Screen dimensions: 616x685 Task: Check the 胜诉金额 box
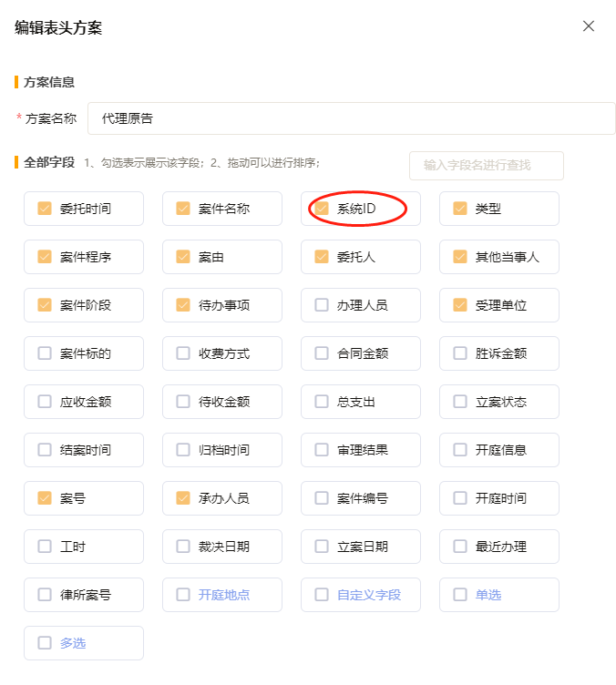460,353
